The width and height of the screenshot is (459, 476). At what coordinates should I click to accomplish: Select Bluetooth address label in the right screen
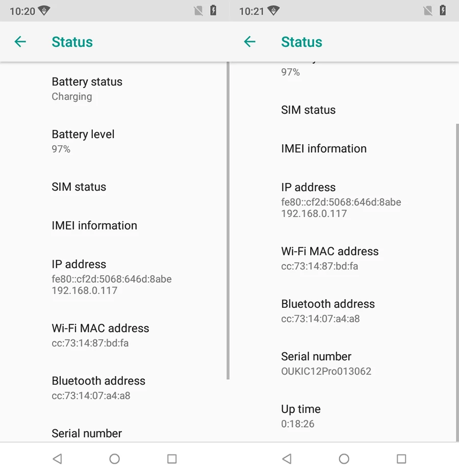(x=328, y=304)
